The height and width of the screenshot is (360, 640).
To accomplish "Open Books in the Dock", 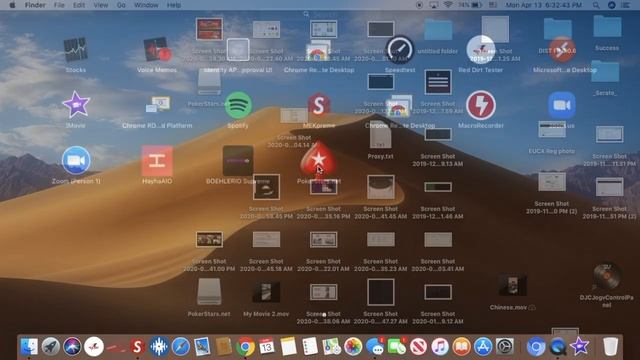I will tap(462, 347).
